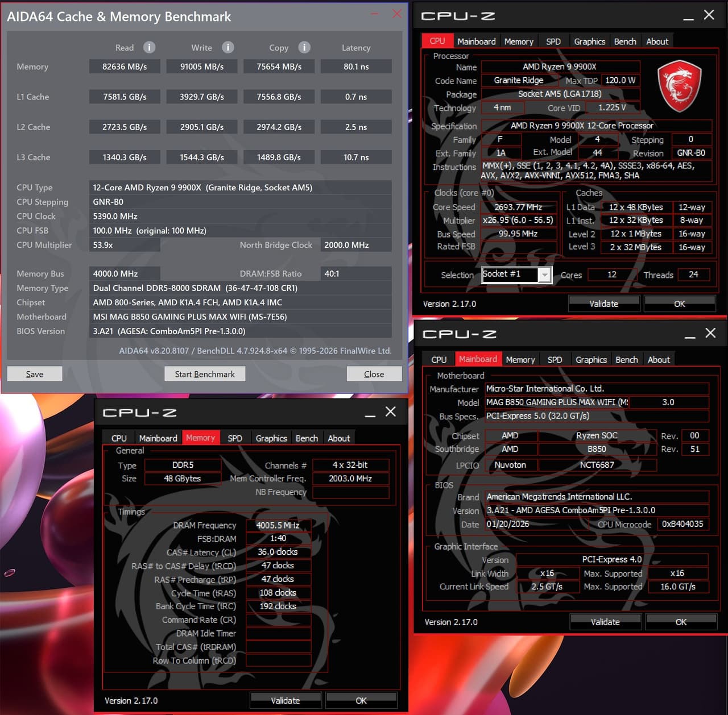The width and height of the screenshot is (728, 715).
Task: Select the Memory Copy value 75654 MB/s
Action: coord(279,66)
